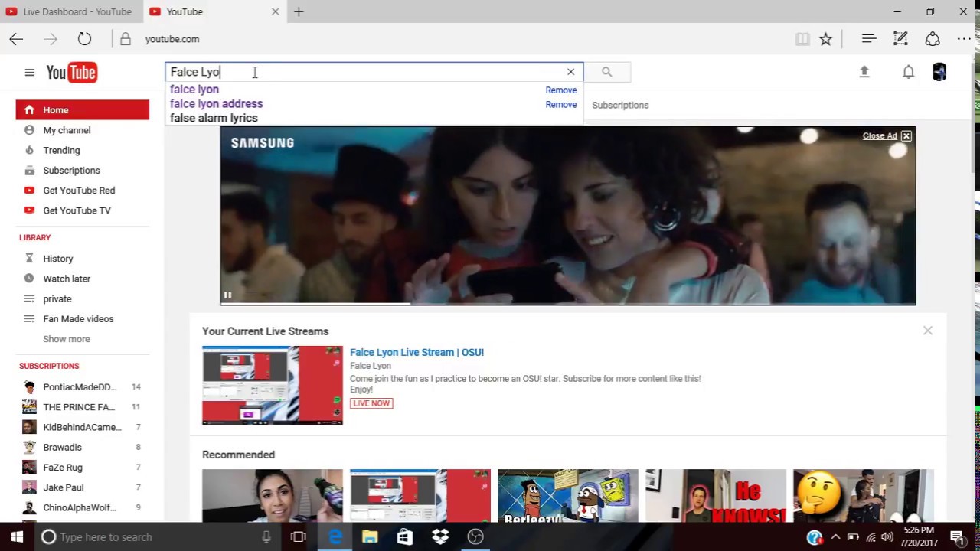Open Microsoft Store from taskbar

(405, 537)
